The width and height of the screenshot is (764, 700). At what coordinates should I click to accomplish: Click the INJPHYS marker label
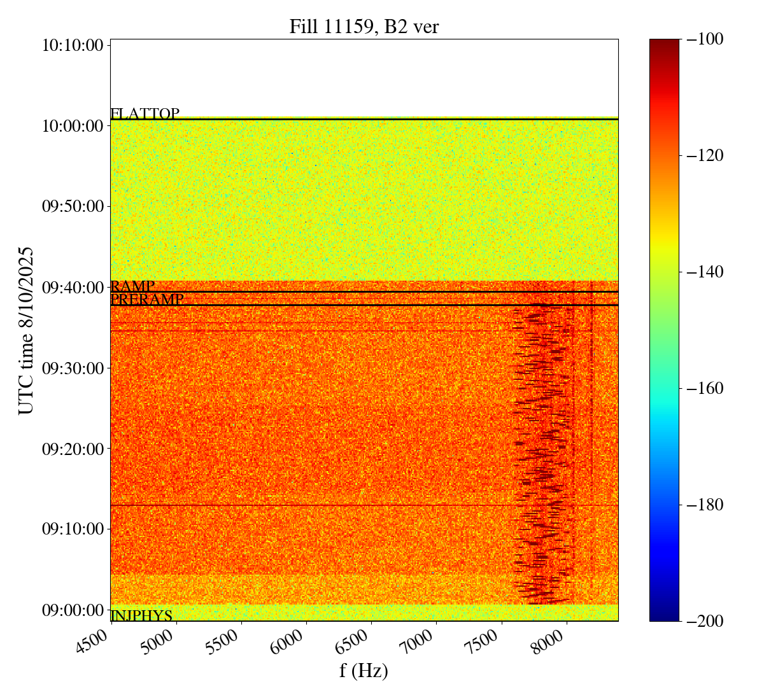(141, 615)
